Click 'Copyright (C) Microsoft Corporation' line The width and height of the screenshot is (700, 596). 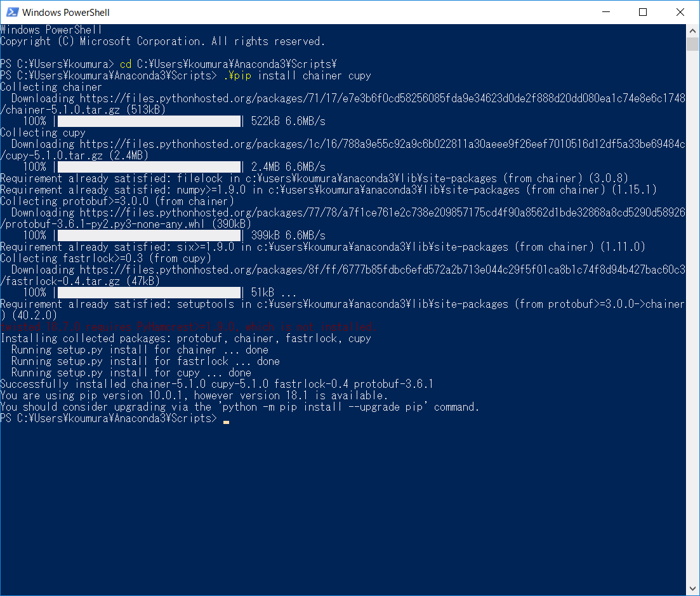coord(162,41)
